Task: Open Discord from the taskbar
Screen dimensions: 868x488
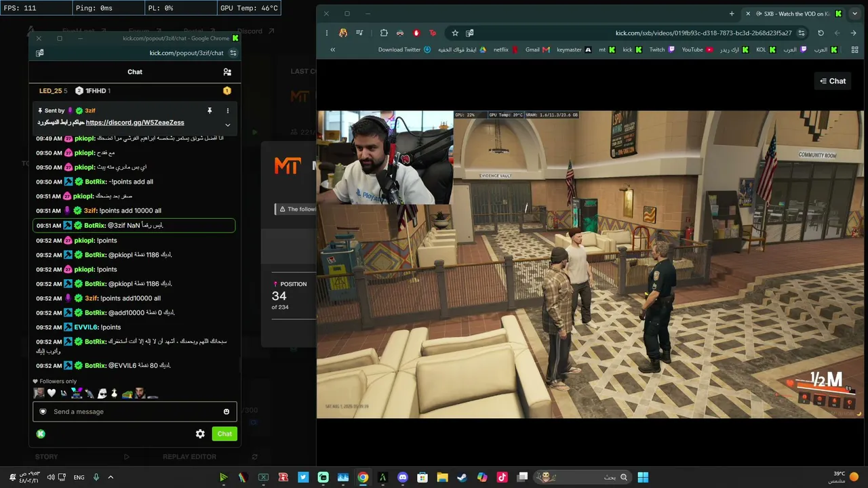Action: tap(403, 477)
